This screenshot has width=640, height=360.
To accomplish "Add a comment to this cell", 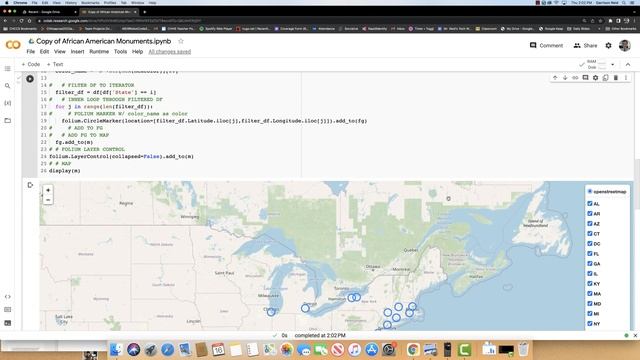I will coord(585,78).
